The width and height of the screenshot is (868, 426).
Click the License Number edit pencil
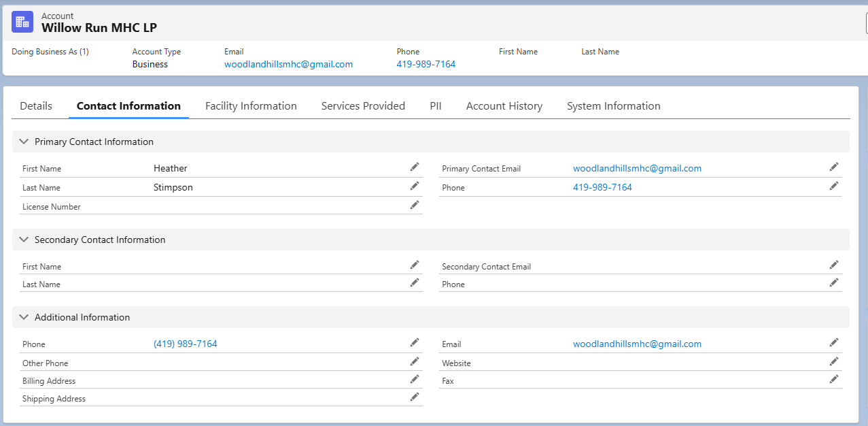tap(415, 205)
